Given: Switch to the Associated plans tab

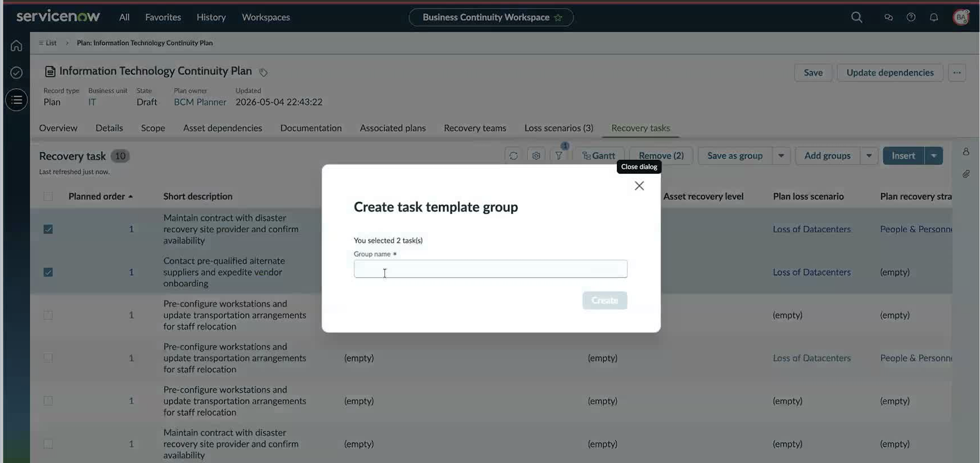Looking at the screenshot, I should tap(393, 128).
